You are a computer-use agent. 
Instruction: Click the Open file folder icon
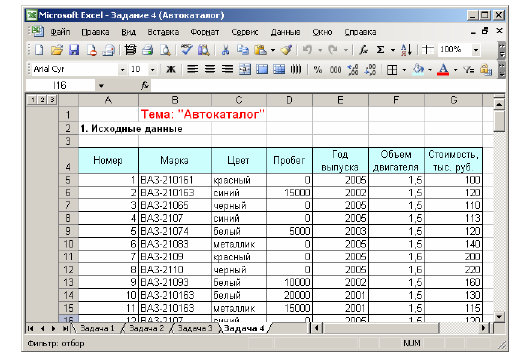pyautogui.click(x=57, y=50)
